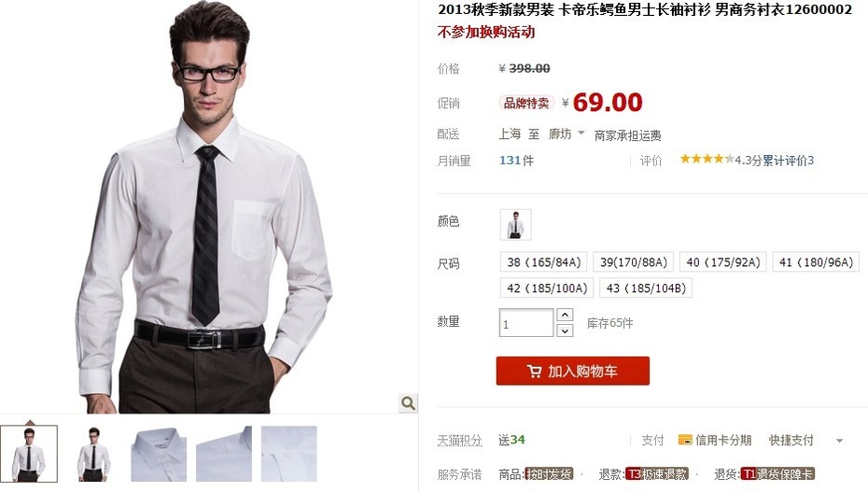Click 加入购物车 add to cart button

tap(572, 371)
